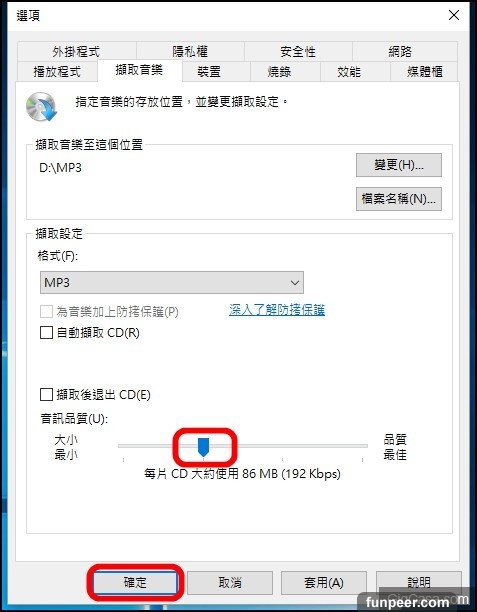Open the MP3 format dropdown
The height and width of the screenshot is (612, 477).
click(x=172, y=282)
